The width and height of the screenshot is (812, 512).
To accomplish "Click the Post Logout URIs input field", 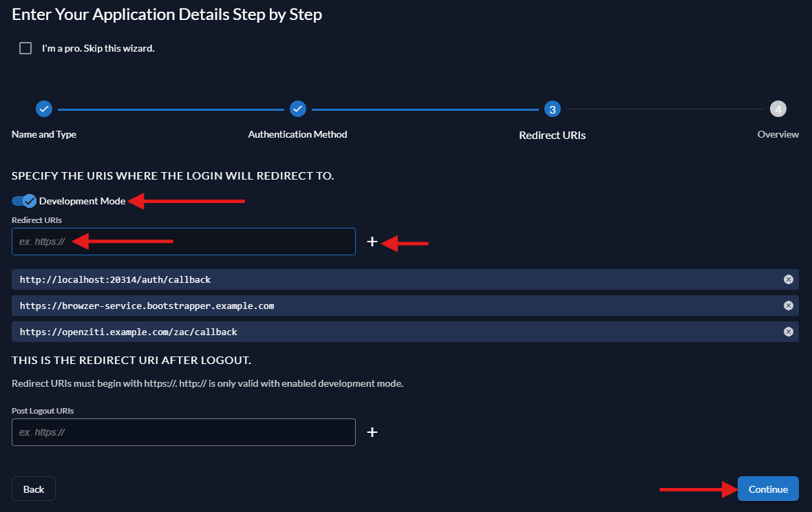I will point(183,431).
